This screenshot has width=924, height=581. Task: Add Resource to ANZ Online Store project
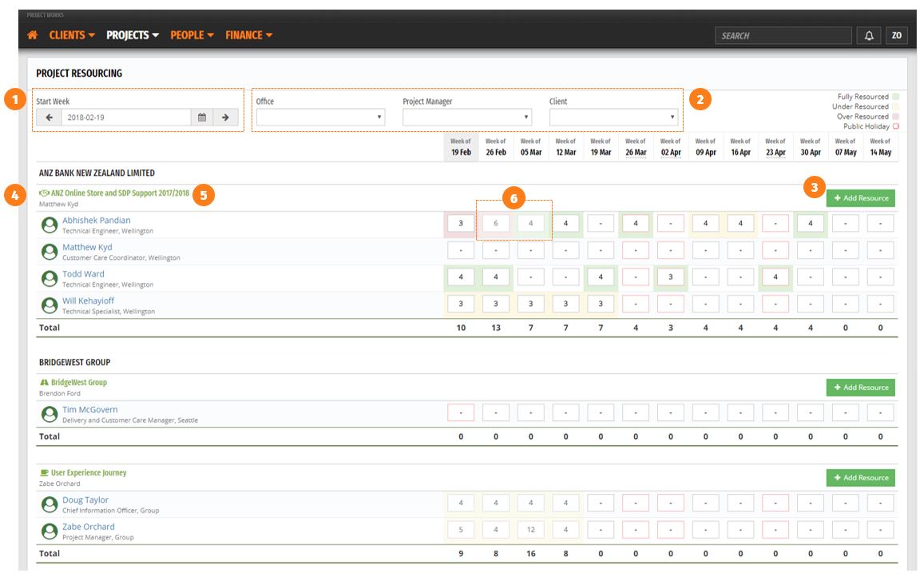860,198
